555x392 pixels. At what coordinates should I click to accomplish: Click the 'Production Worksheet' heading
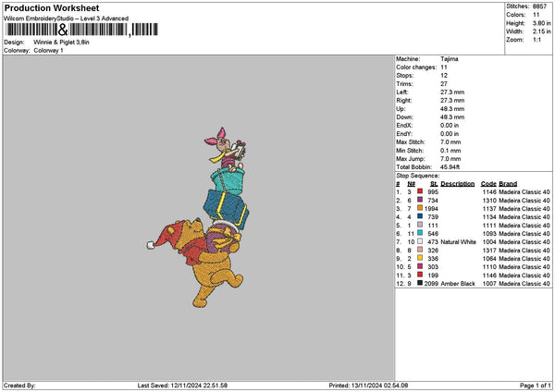tap(52, 7)
